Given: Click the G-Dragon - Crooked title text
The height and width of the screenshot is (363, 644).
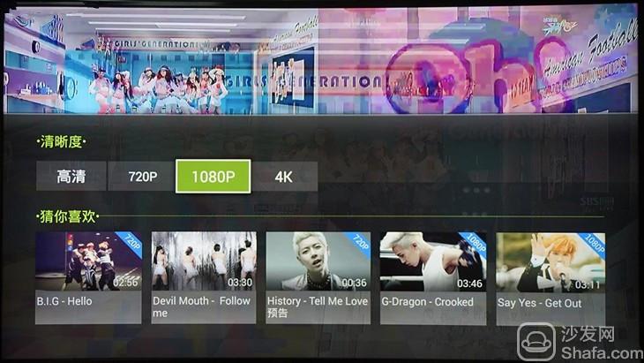Looking at the screenshot, I should 427,302.
